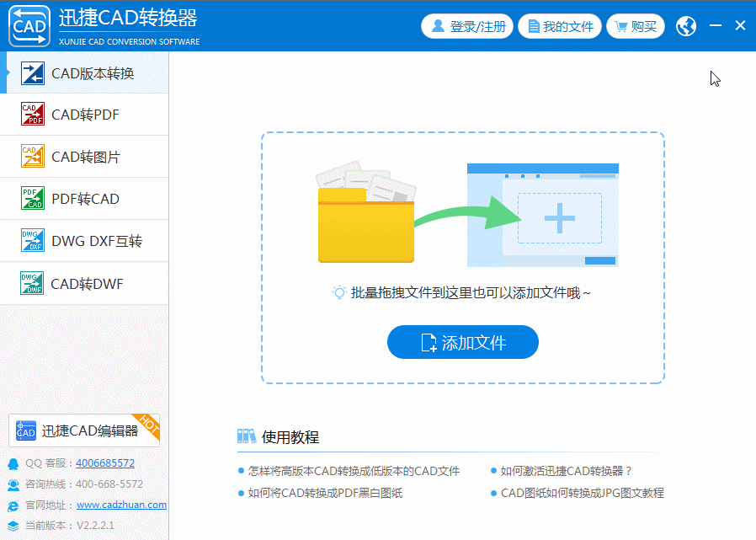Click the globe language icon

(x=686, y=26)
